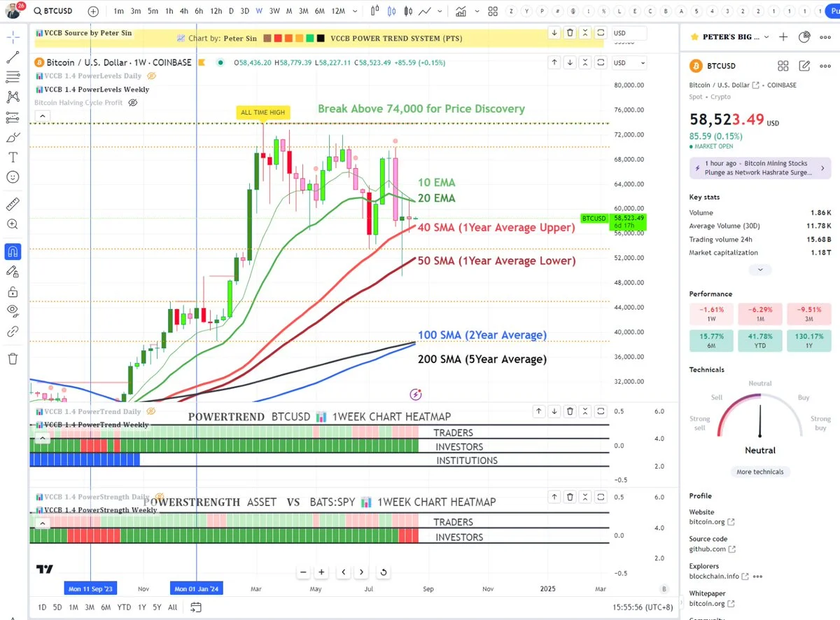Click the More technicals button
The image size is (840, 620).
click(759, 471)
